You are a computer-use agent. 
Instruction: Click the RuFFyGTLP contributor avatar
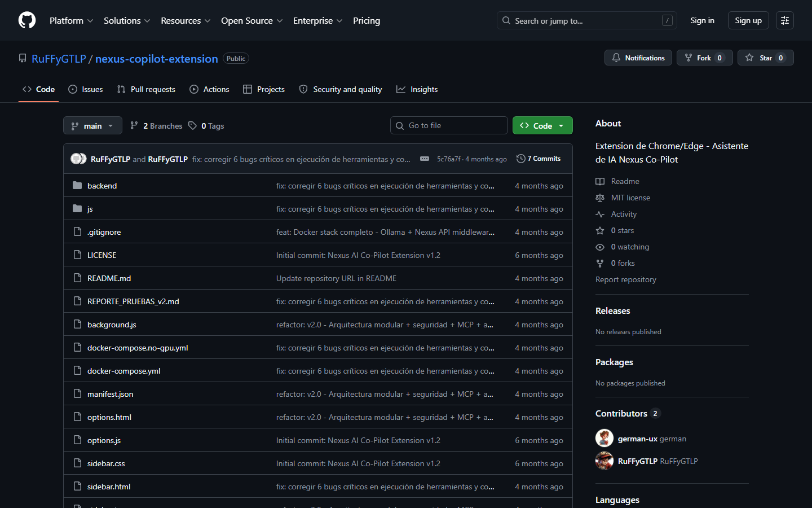click(604, 461)
